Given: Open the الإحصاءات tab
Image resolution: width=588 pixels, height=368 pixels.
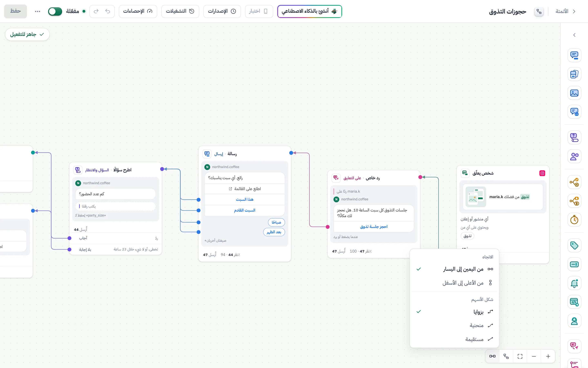Looking at the screenshot, I should (138, 11).
